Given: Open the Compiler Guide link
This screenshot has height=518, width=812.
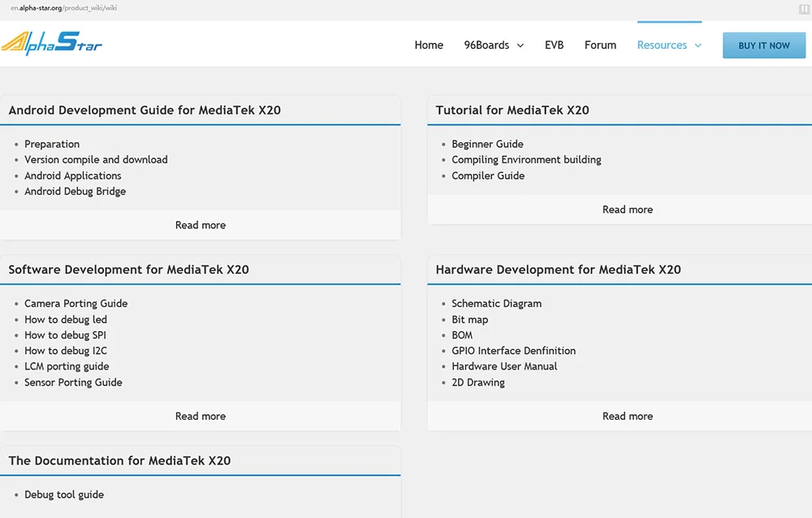Looking at the screenshot, I should coord(488,175).
